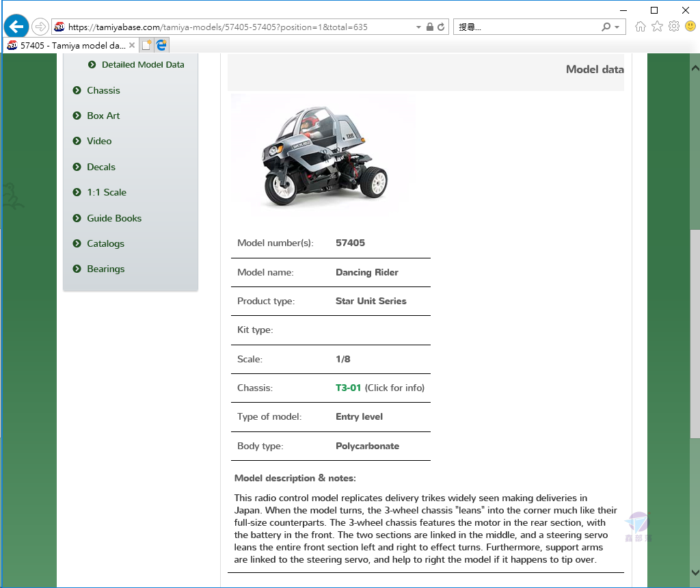The image size is (700, 588).
Task: Go to the browser Home icon
Action: pyautogui.click(x=640, y=27)
